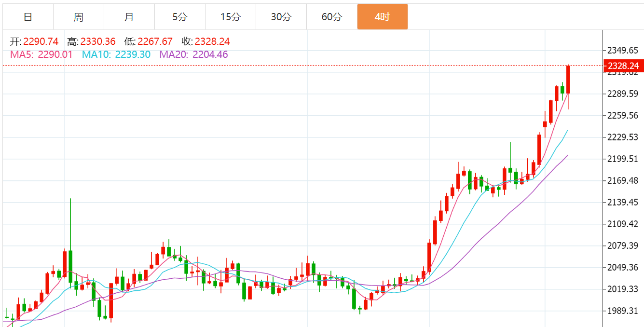This screenshot has height=327, width=644.
Task: Switch to the 日 daily chart tab
Action: 28,17
